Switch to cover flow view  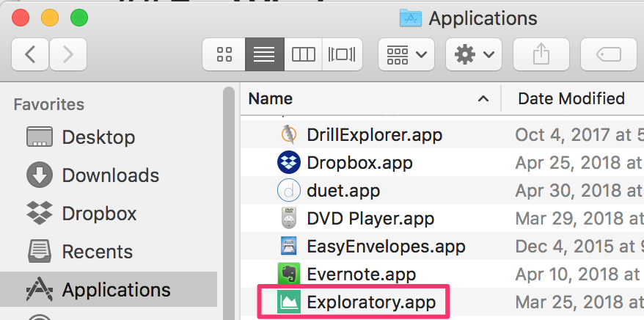point(342,54)
